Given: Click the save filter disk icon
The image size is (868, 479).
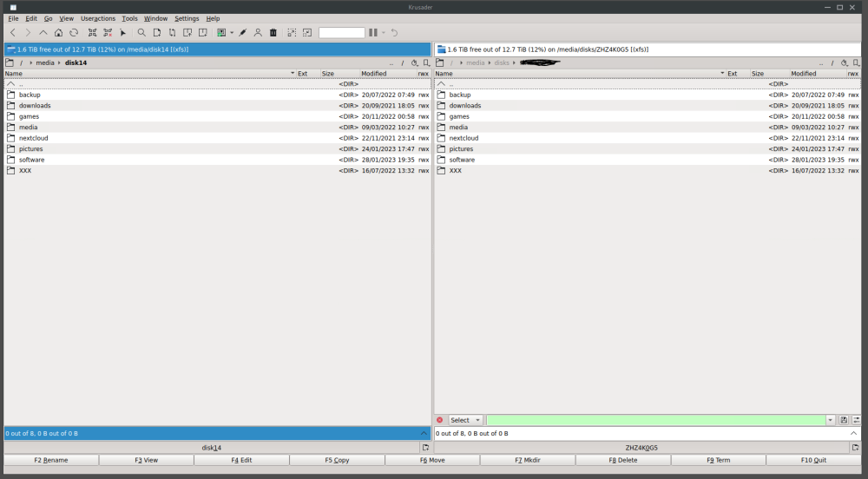Looking at the screenshot, I should [844, 420].
